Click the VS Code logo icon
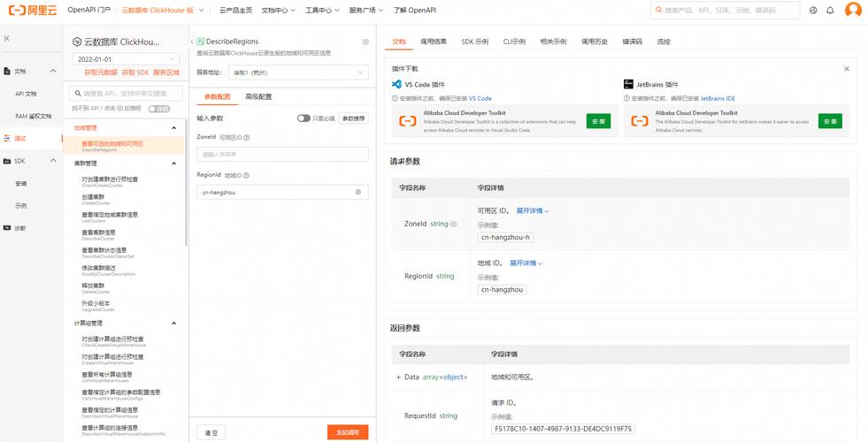This screenshot has height=442, width=868. pyautogui.click(x=396, y=84)
